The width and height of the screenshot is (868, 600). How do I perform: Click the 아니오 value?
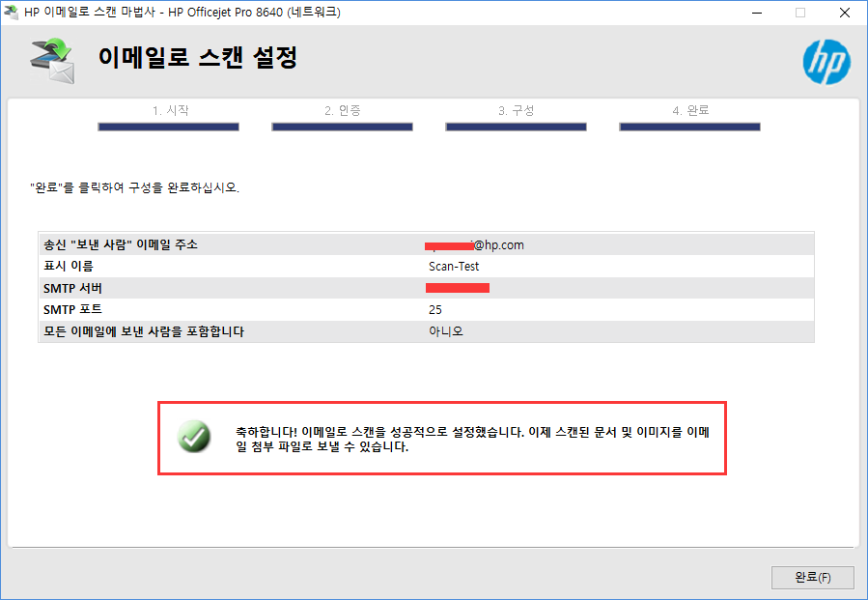(x=446, y=331)
